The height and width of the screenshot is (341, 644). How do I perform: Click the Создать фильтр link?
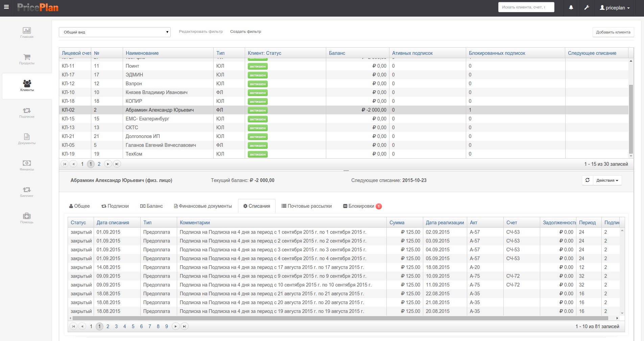pyautogui.click(x=245, y=31)
